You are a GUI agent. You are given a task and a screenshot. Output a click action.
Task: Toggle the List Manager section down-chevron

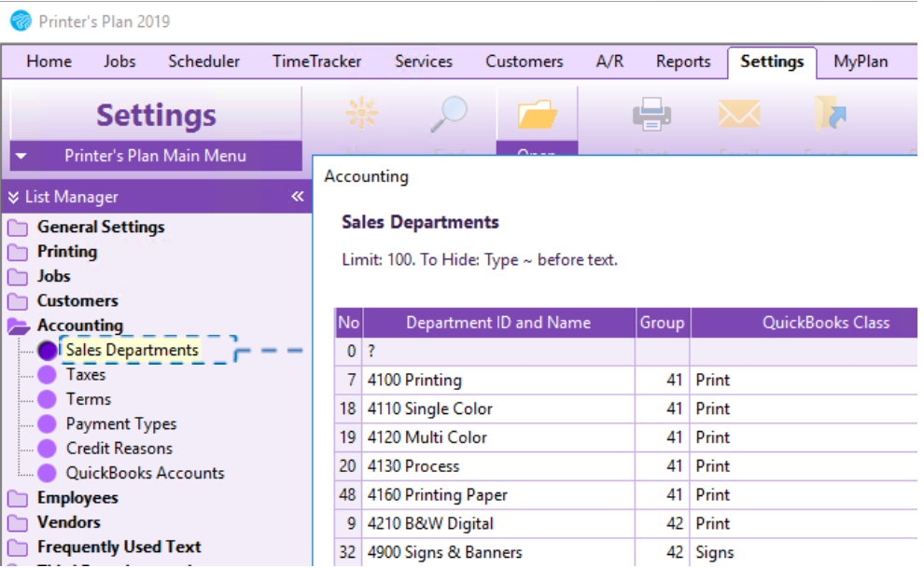click(x=14, y=197)
